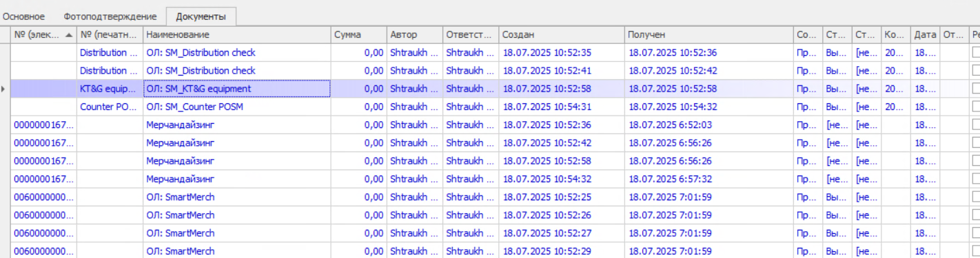Select the Документы tab
The image size is (980, 258).
202,16
